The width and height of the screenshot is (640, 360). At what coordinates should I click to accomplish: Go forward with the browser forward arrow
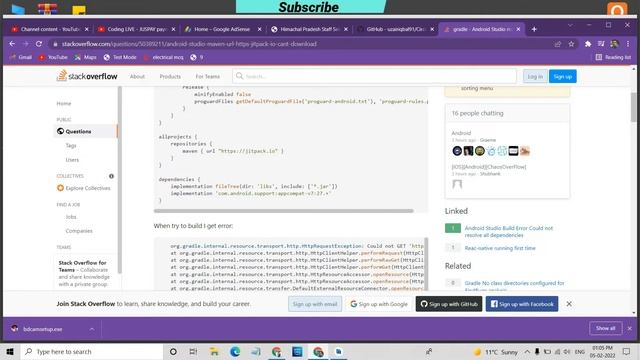(25, 44)
